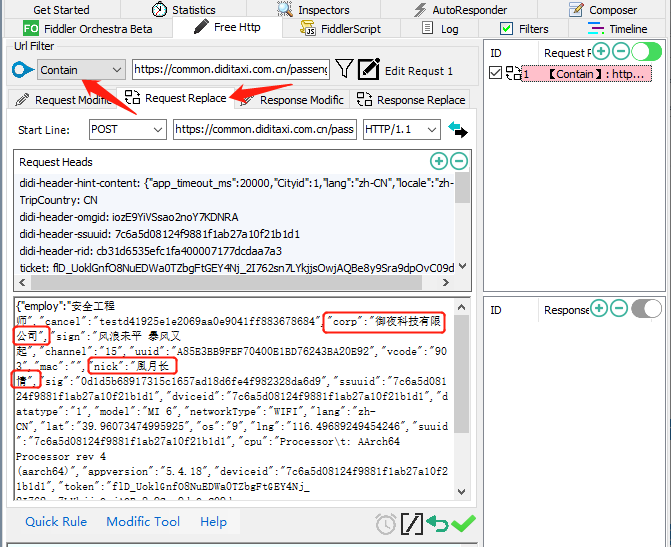Switch to the Statistics tab
This screenshot has height=547, width=671.
pos(183,9)
